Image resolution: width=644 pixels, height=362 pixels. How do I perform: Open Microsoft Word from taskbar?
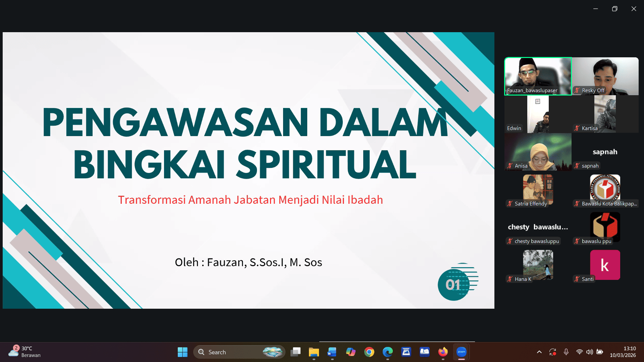332,352
